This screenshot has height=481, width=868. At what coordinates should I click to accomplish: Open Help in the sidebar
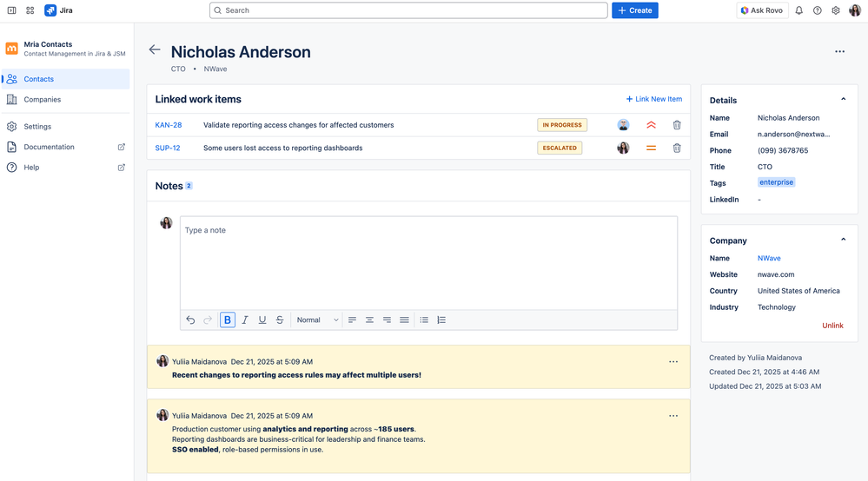click(66, 168)
